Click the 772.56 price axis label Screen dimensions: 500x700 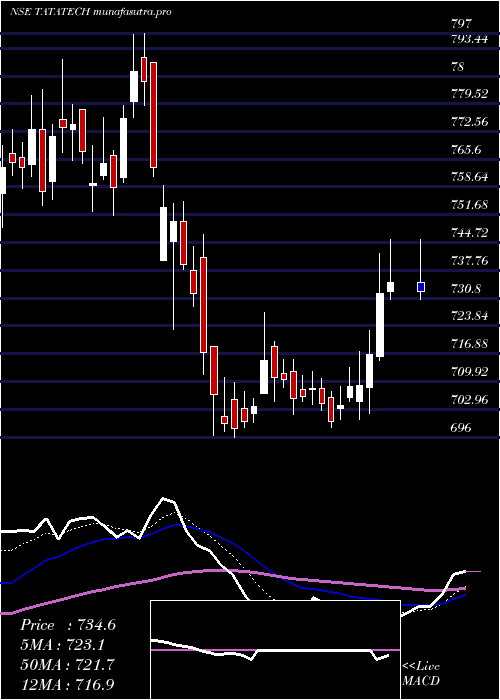(x=469, y=122)
